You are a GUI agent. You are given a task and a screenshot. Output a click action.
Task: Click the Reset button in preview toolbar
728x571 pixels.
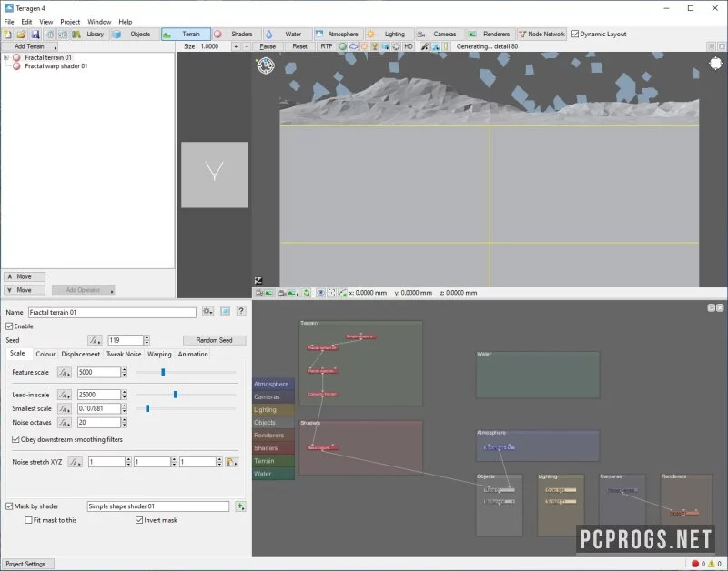point(299,46)
